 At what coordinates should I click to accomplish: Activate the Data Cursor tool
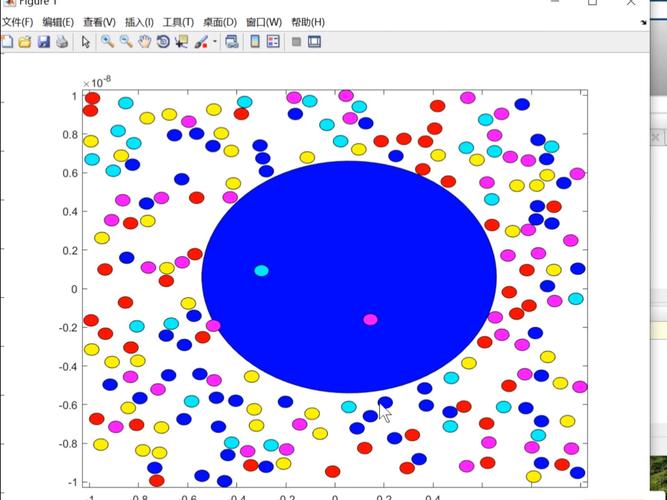point(182,42)
